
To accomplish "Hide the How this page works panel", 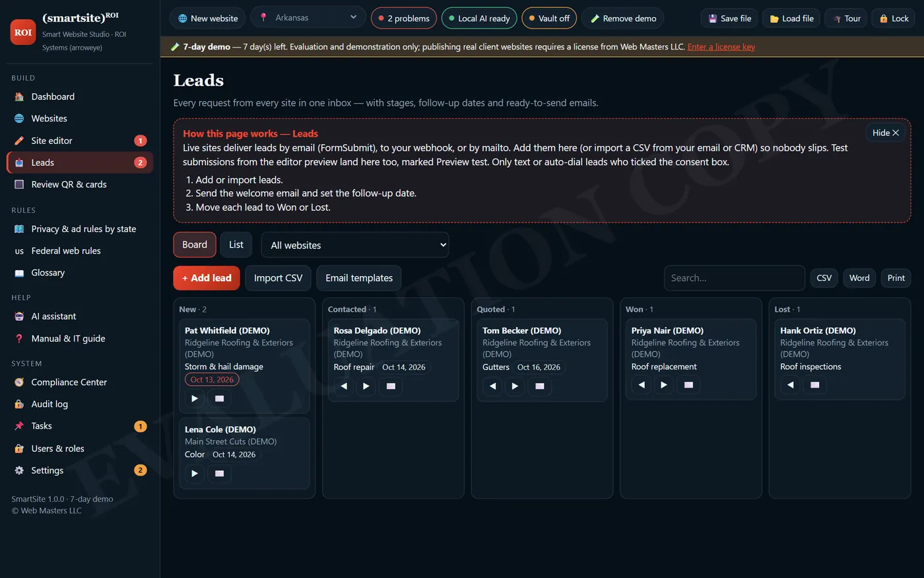I will 885,133.
